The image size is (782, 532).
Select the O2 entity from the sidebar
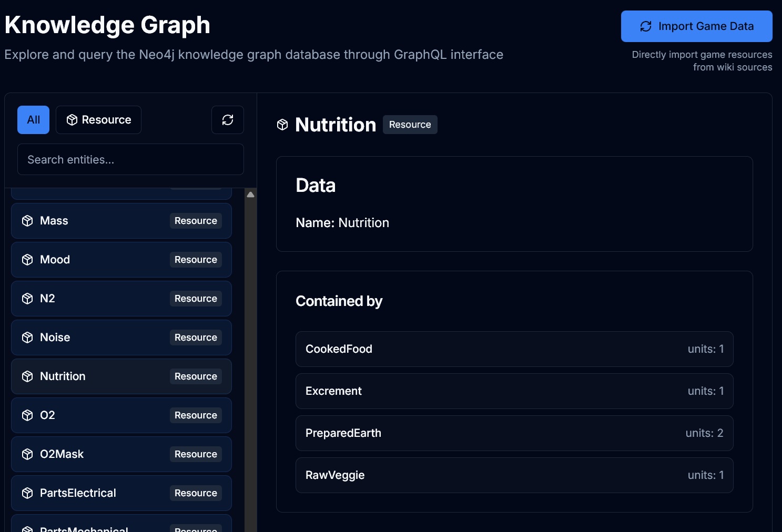[x=121, y=415]
